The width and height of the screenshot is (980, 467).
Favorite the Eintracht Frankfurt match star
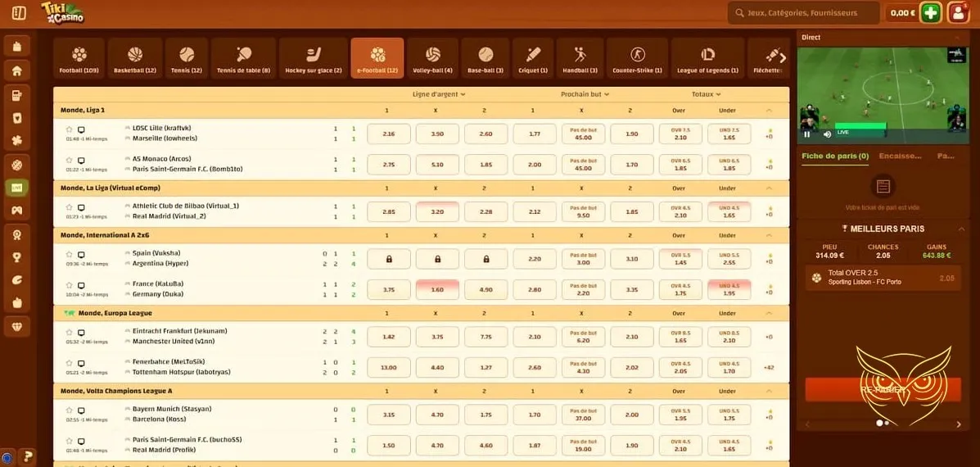(70, 333)
